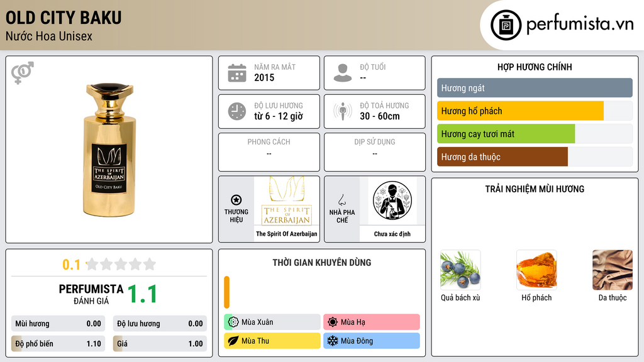Click the Hương da thuộc accord bar
The height and width of the screenshot is (362, 644).
pos(535,156)
